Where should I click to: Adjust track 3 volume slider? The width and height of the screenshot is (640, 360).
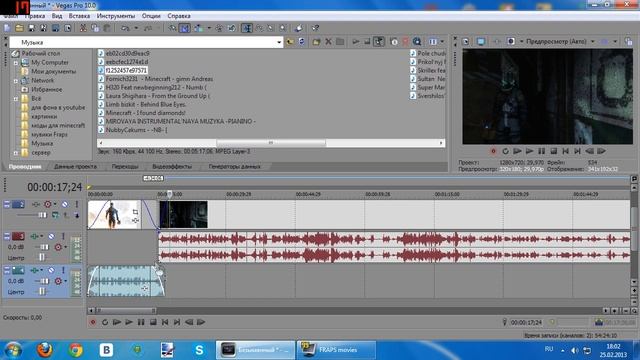point(44,247)
